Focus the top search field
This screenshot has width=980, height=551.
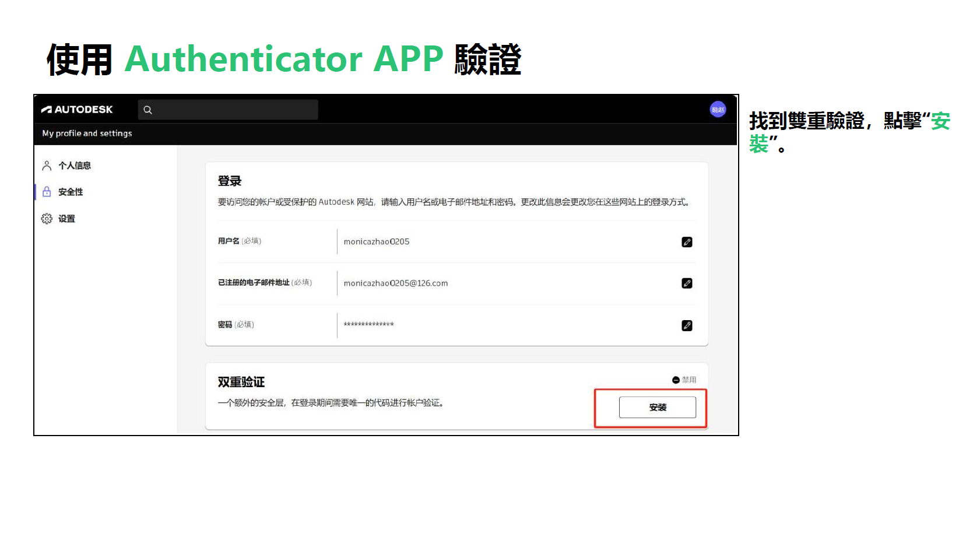228,110
